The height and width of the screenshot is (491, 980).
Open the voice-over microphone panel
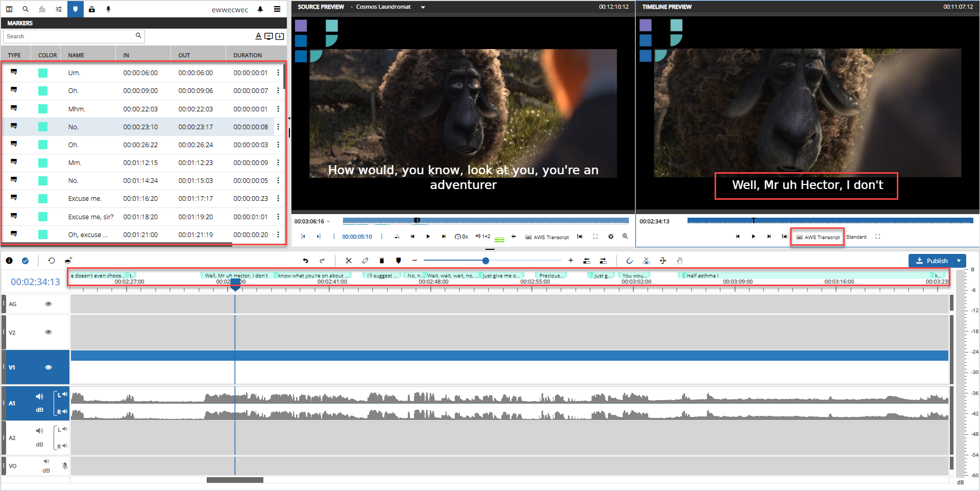tap(108, 9)
